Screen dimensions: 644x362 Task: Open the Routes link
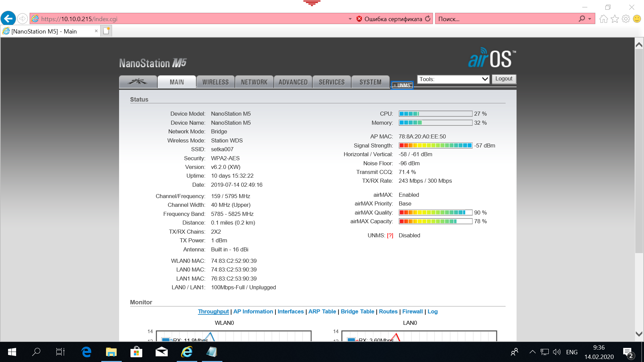(388, 311)
